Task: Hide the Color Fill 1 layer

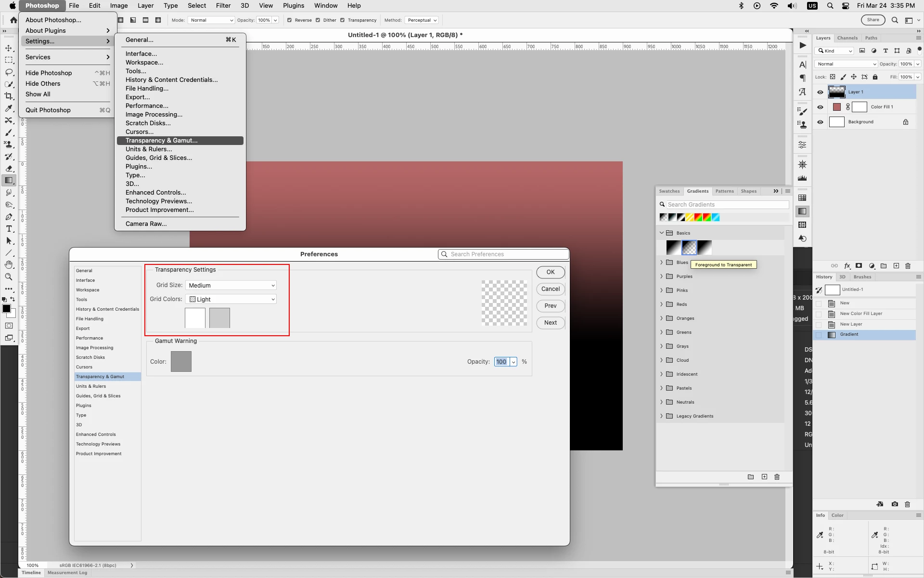Action: point(820,107)
